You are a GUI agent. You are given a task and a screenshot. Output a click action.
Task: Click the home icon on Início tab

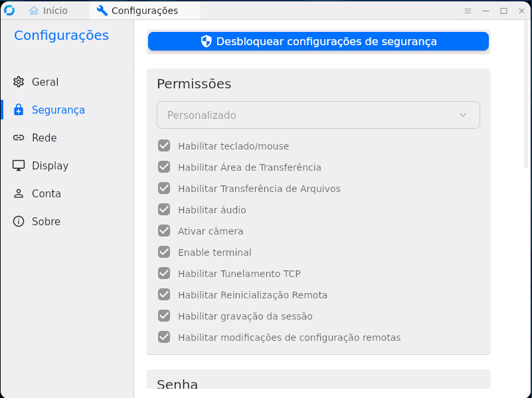pos(34,11)
